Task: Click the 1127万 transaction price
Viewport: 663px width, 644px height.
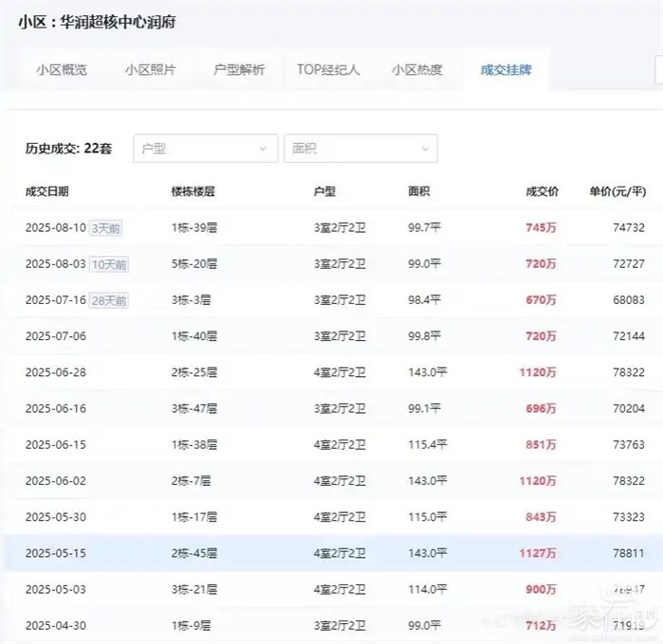Action: tap(538, 553)
